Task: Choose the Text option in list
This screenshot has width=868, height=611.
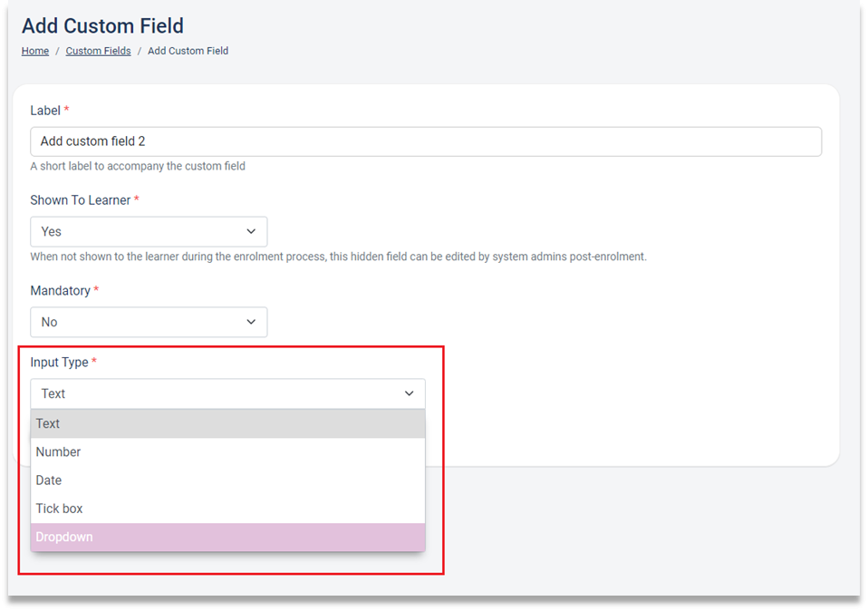Action: (227, 423)
